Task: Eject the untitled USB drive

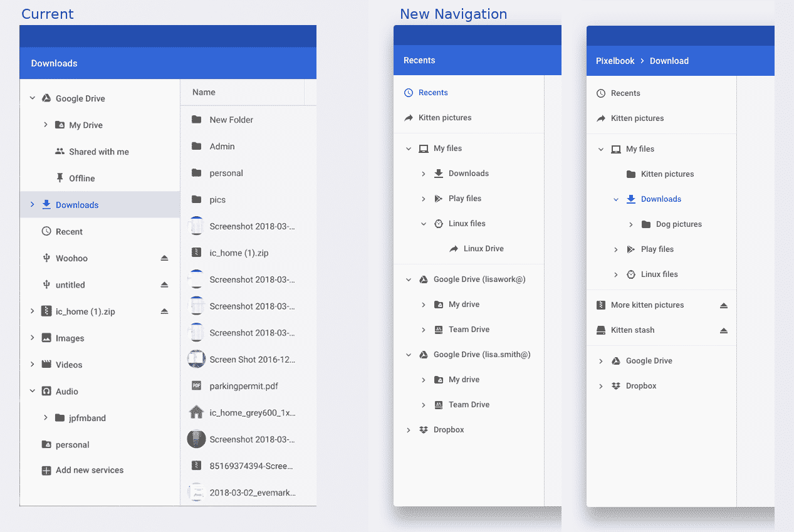Action: [x=164, y=285]
